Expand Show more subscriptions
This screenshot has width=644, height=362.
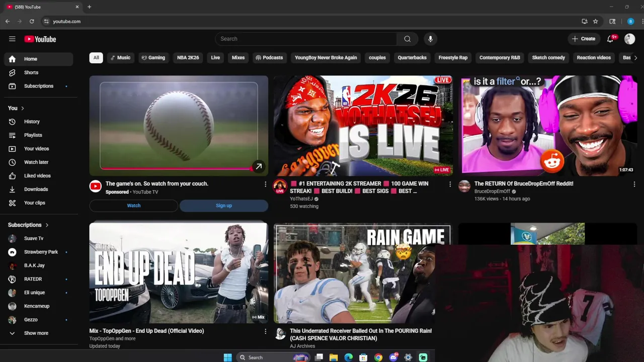pyautogui.click(x=38, y=333)
